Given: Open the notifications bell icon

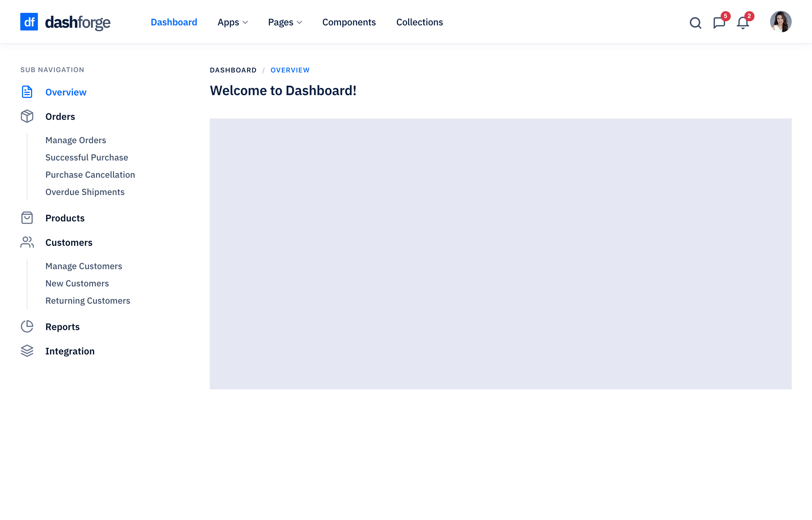Looking at the screenshot, I should pos(743,23).
